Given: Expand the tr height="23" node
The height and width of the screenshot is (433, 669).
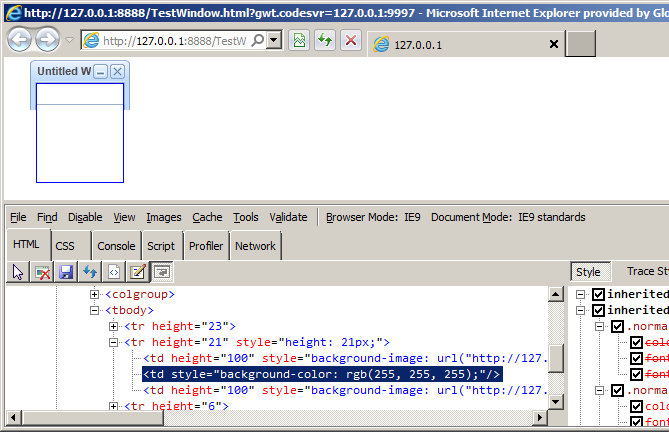Looking at the screenshot, I should 113,327.
